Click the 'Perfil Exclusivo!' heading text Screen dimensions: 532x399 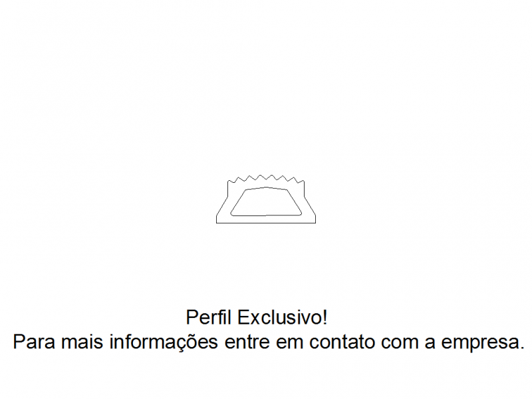[257, 318]
